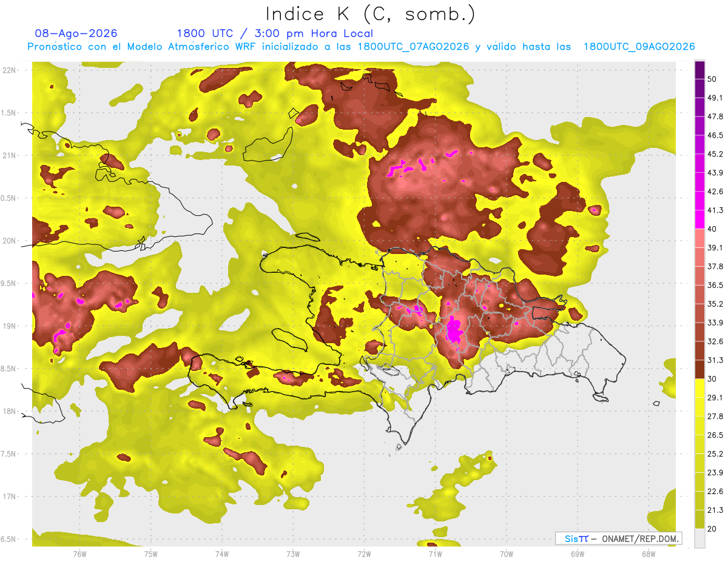The height and width of the screenshot is (562, 728).
Task: Click the "17N" latitude axis label
Action: (10, 497)
